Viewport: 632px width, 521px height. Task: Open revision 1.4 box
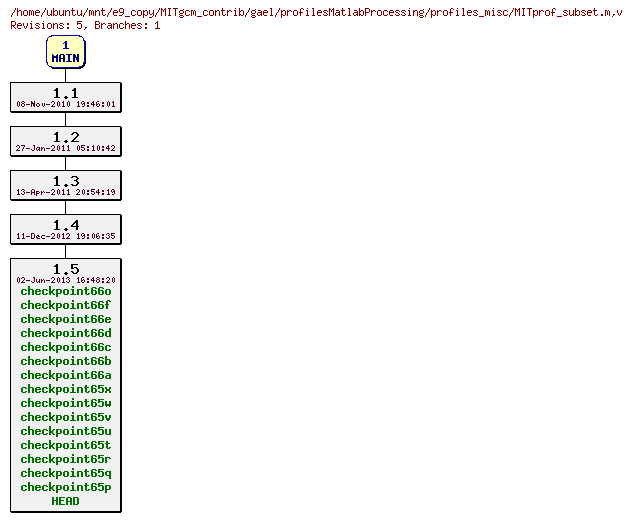66,229
